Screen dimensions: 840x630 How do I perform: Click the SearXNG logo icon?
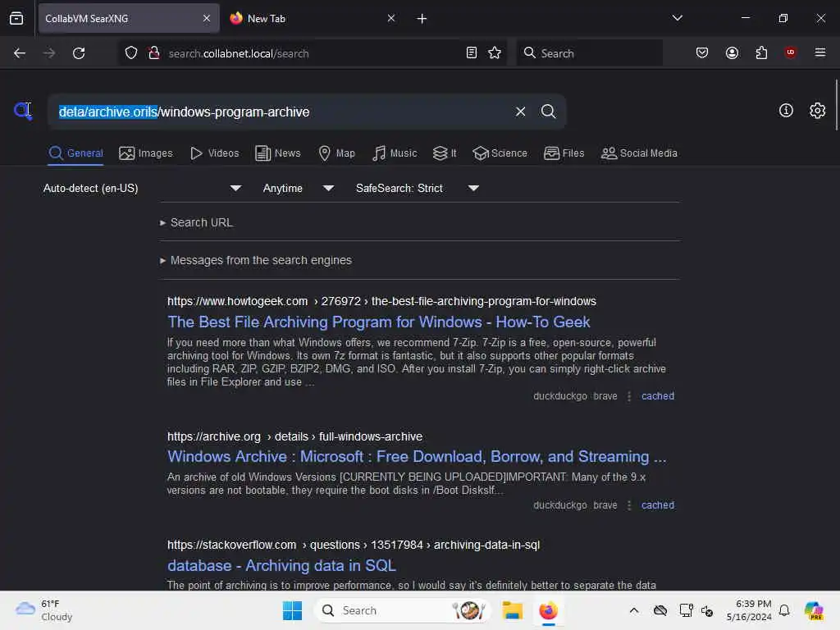22,111
